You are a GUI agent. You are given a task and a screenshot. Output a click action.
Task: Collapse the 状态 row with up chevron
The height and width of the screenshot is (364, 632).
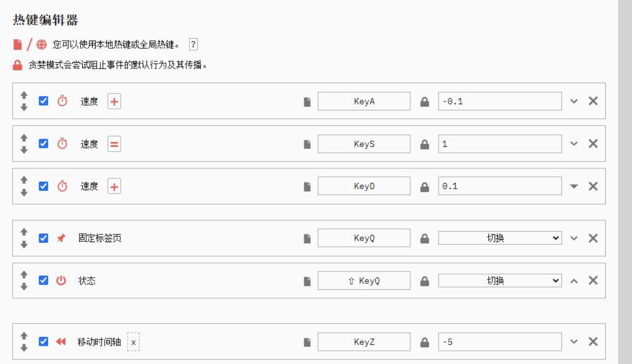[574, 281]
